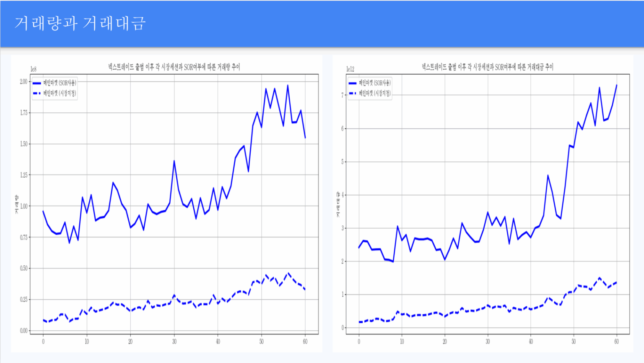Click solid line swatch in right chart legend

(353, 83)
